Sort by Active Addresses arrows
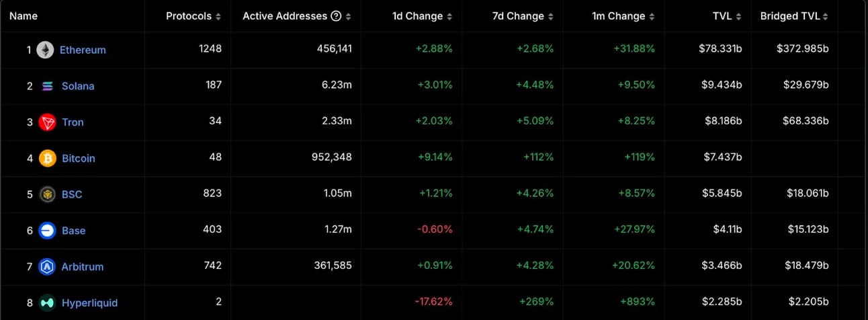Image resolution: width=868 pixels, height=320 pixels. click(348, 16)
